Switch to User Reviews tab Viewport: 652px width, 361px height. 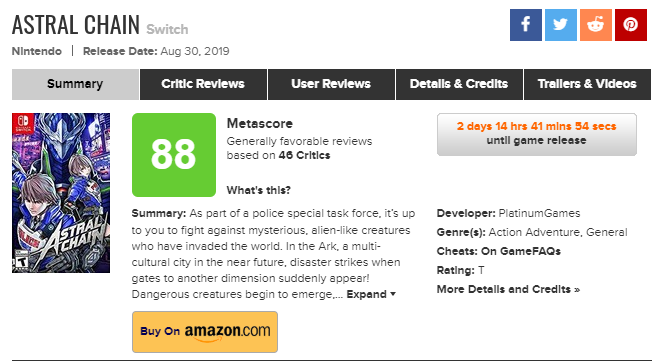pyautogui.click(x=331, y=84)
